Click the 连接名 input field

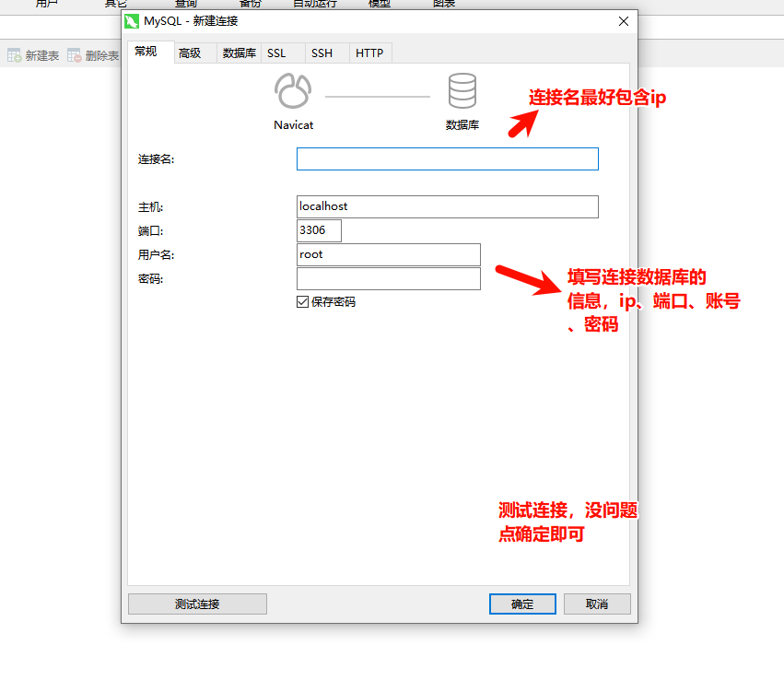448,159
